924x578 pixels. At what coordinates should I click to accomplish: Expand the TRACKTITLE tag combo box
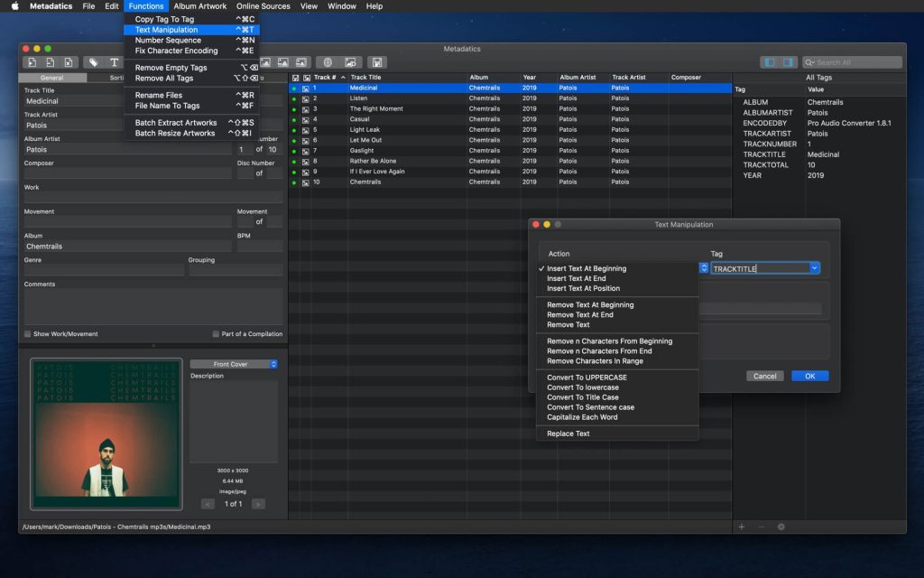click(815, 268)
